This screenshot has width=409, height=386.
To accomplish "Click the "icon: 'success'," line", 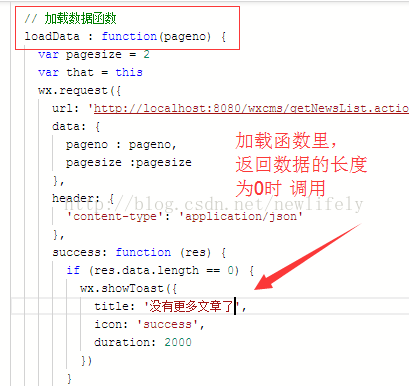I will click(x=149, y=324).
